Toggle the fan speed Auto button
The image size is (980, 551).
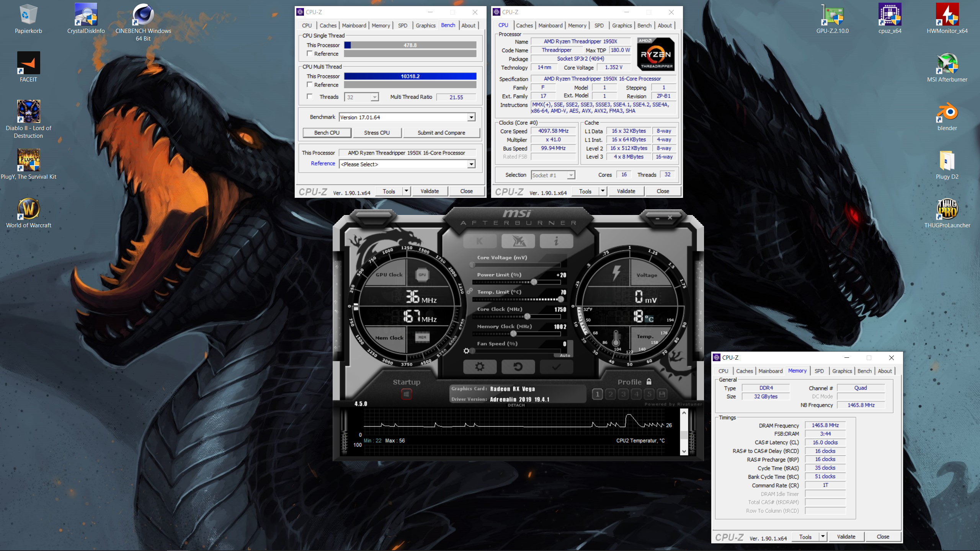coord(565,355)
